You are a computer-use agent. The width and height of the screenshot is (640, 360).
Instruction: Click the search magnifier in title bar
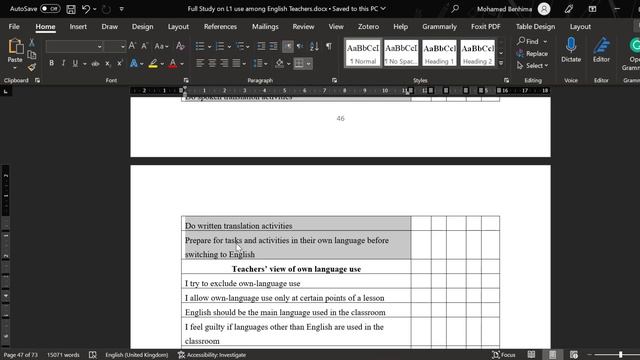pyautogui.click(x=455, y=9)
